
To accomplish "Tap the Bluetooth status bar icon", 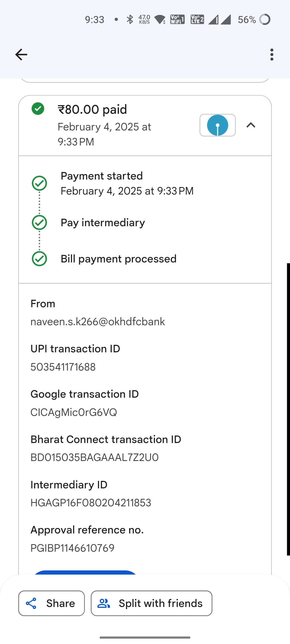I will click(130, 20).
